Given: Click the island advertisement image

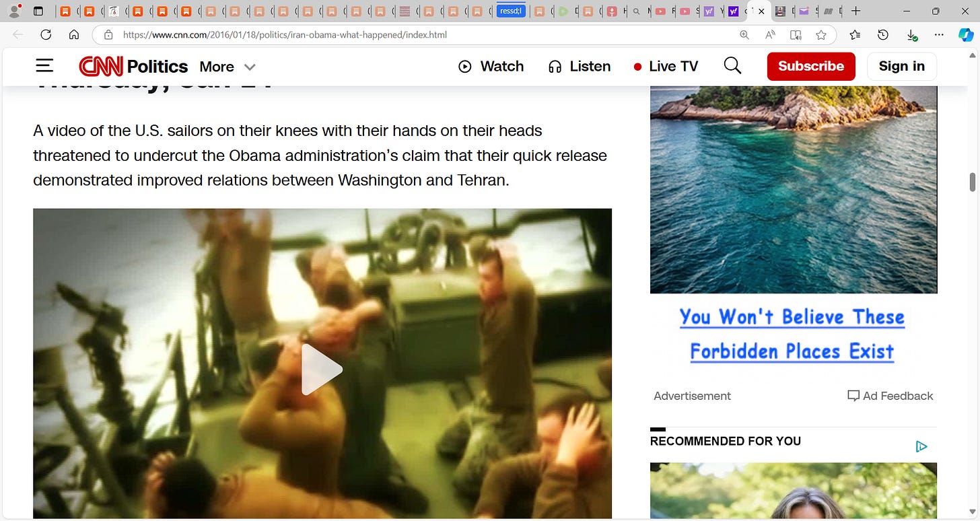Looking at the screenshot, I should [x=794, y=189].
